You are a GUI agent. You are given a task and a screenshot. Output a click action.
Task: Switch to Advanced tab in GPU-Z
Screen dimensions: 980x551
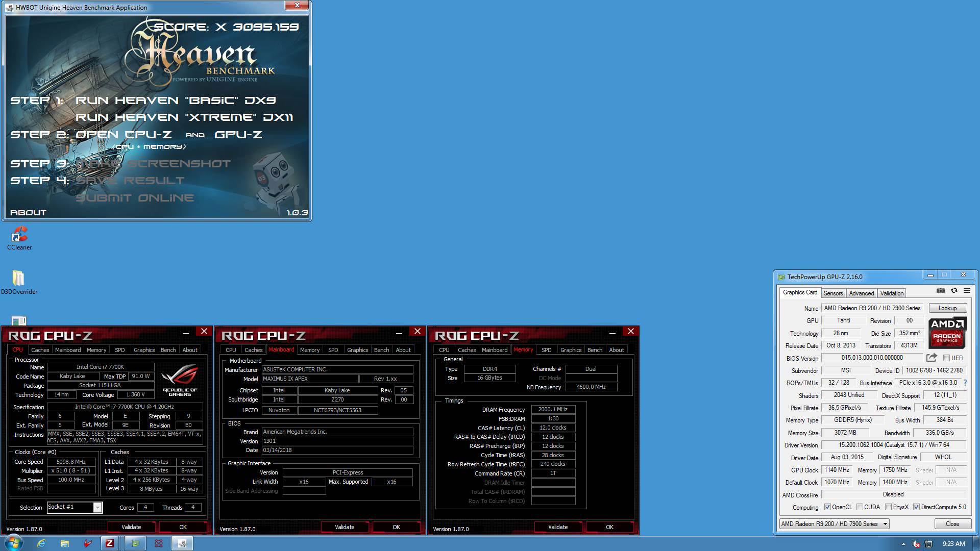pos(862,293)
